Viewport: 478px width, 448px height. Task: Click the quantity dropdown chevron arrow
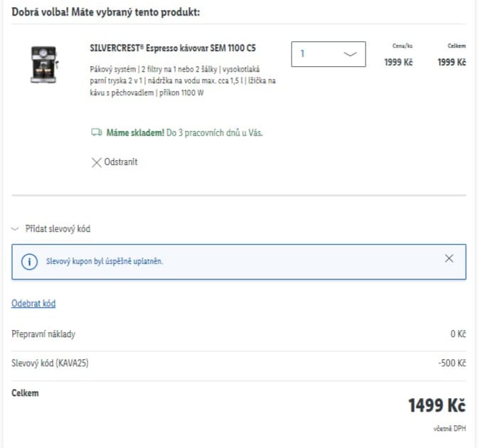pyautogui.click(x=350, y=54)
